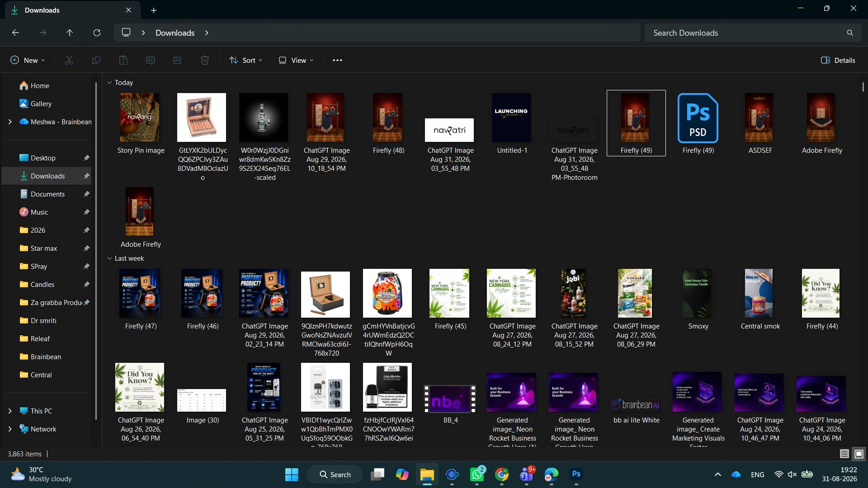Open the Documents folder in sidebar
The width and height of the screenshot is (868, 488).
pyautogui.click(x=47, y=194)
